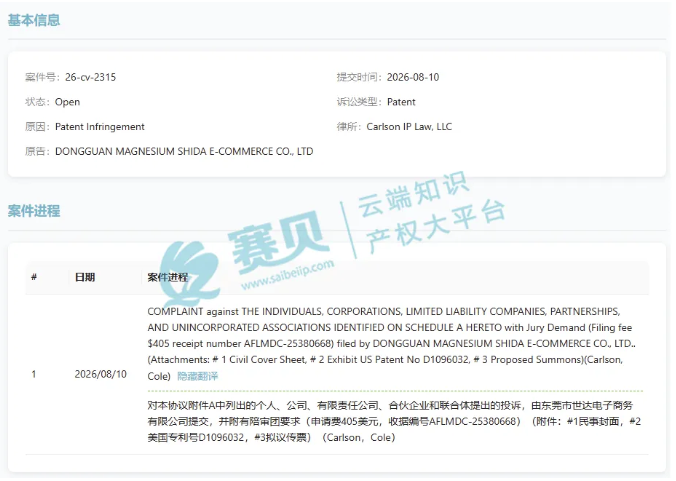Click plaintiff DONGGUAN MAGNESIUM SHIDA E-COMMERCE CO., LTD
676x481 pixels.
184,151
